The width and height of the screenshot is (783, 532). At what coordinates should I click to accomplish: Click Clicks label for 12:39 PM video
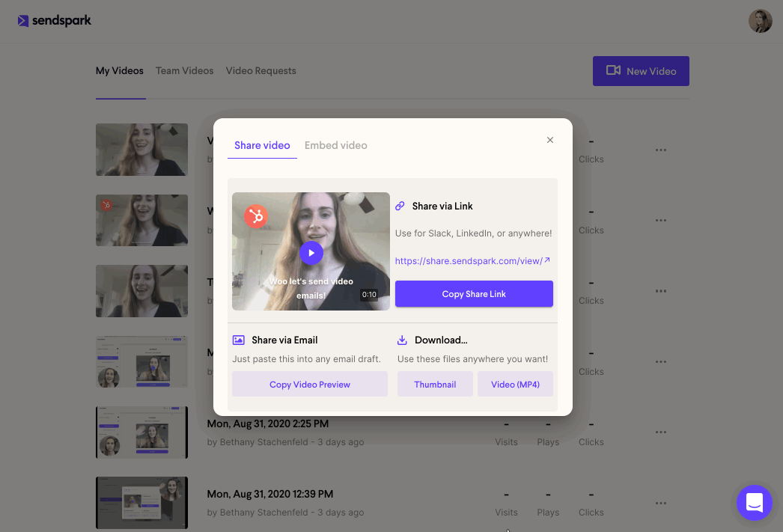pos(591,513)
